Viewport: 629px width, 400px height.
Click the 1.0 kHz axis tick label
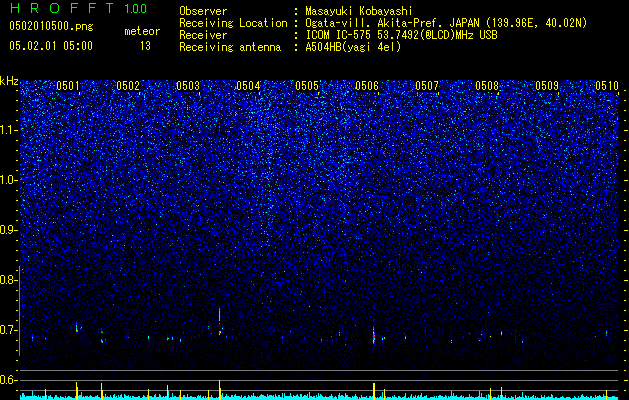coord(9,180)
